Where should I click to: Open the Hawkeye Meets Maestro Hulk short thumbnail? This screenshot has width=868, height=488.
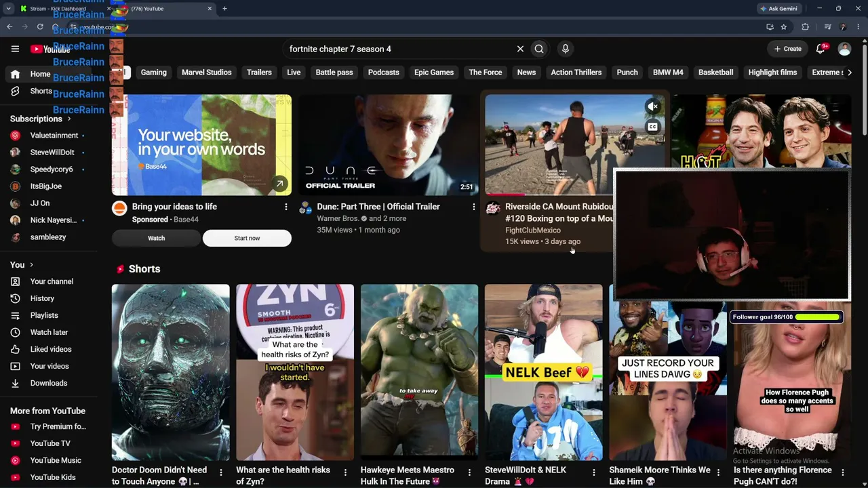(420, 373)
